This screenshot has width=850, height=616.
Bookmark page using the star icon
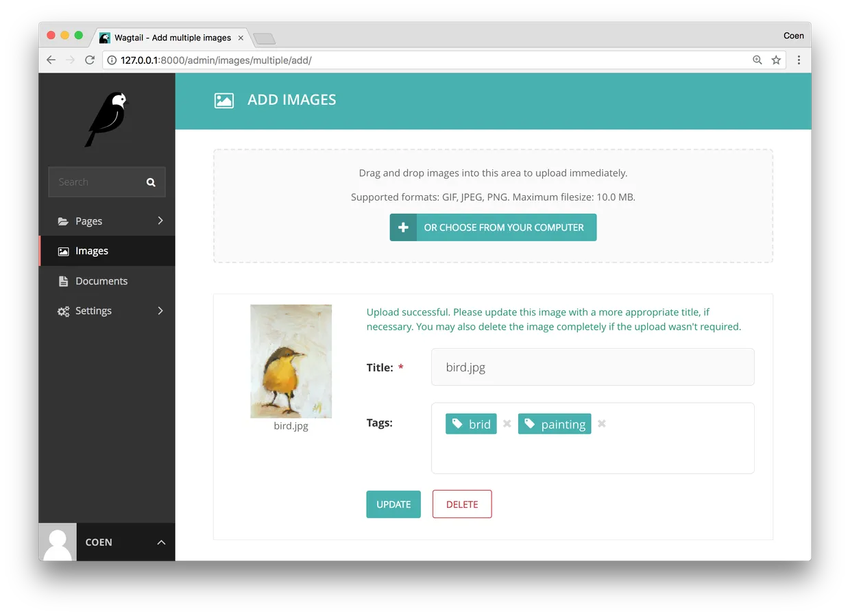pos(776,60)
